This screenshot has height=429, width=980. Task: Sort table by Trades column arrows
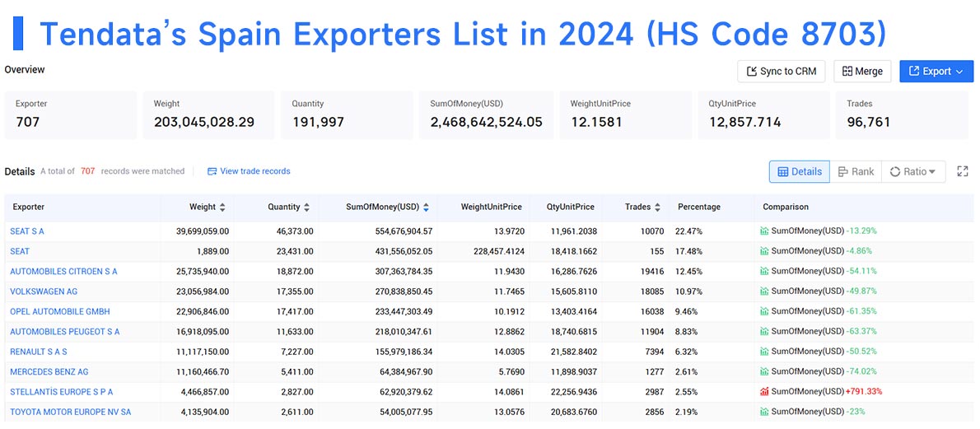pyautogui.click(x=658, y=207)
